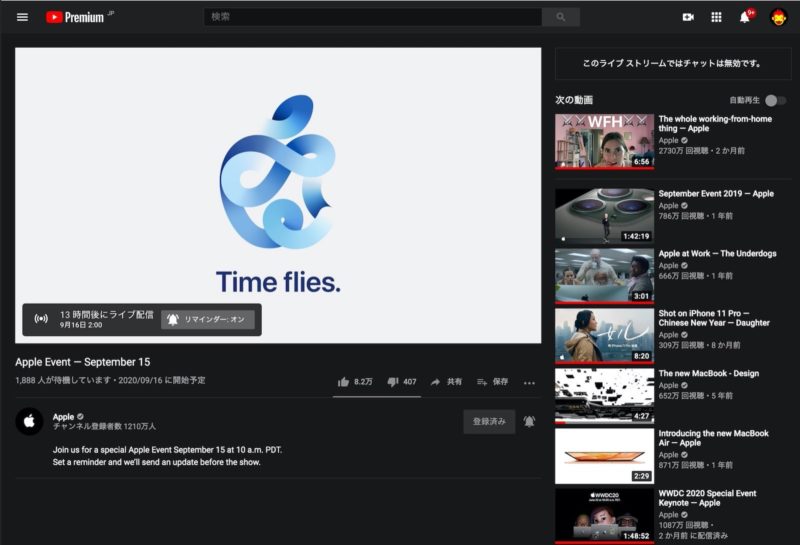Open the account avatar menu

779,17
